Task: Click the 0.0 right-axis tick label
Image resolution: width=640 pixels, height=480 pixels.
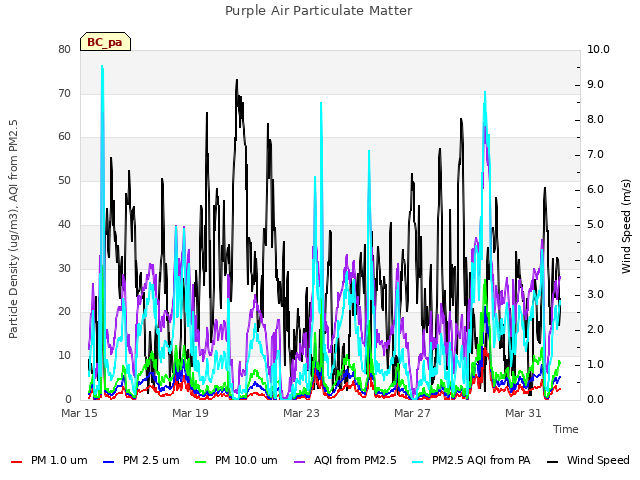Action: 595,400
